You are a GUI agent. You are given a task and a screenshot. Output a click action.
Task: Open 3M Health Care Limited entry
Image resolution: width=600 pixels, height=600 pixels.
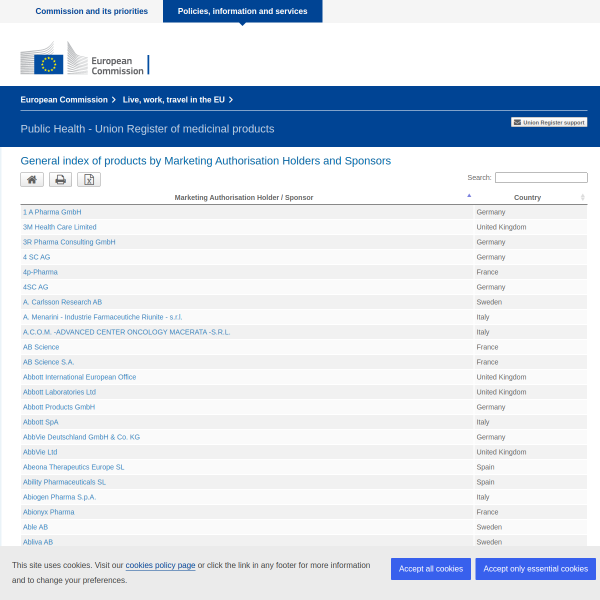tap(60, 227)
